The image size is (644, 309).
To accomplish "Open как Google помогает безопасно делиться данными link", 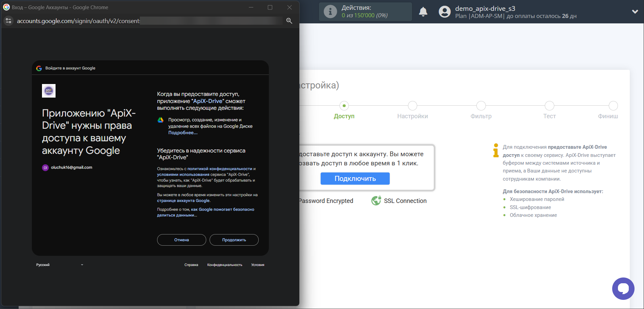I will [x=206, y=212].
